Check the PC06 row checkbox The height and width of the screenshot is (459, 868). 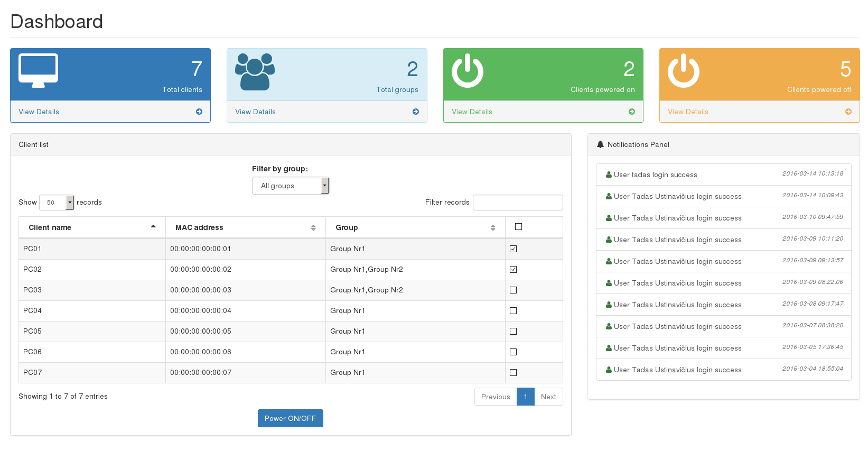coord(513,352)
